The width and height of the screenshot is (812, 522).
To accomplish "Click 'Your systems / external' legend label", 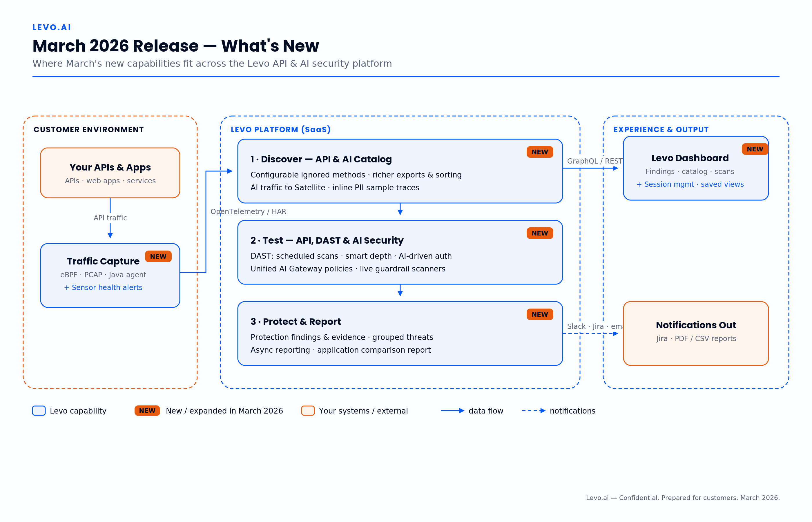I will click(x=363, y=411).
